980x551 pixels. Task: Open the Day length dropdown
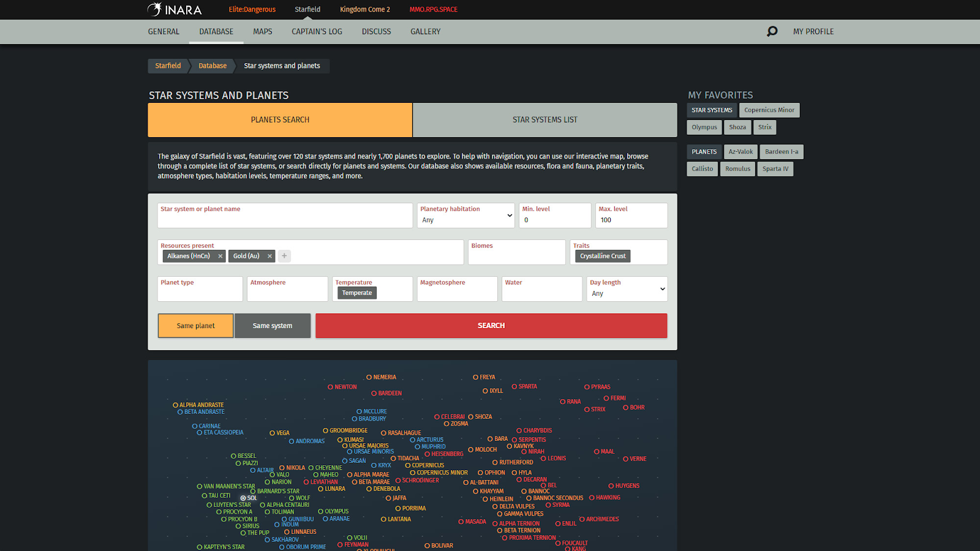click(627, 289)
